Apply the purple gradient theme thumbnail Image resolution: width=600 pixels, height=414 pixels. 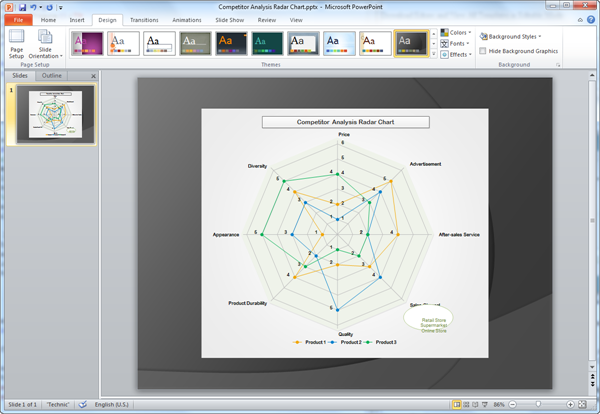click(x=87, y=44)
